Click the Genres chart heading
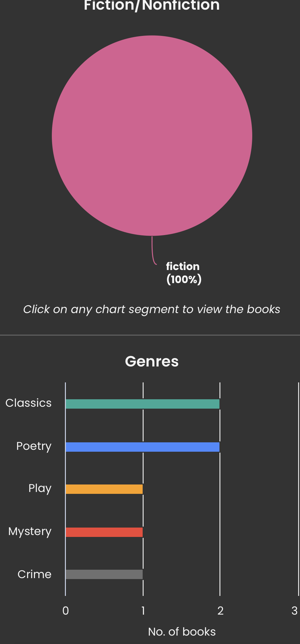The image size is (300, 644). (x=152, y=361)
